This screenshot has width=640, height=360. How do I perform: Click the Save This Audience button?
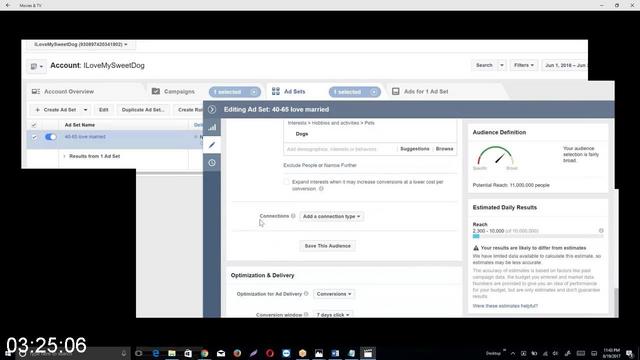pos(327,246)
